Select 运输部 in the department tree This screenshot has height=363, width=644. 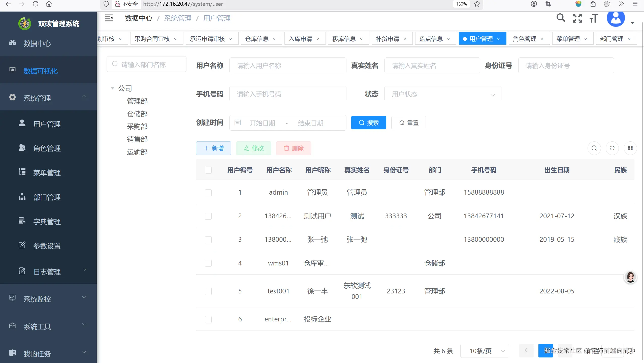(137, 152)
